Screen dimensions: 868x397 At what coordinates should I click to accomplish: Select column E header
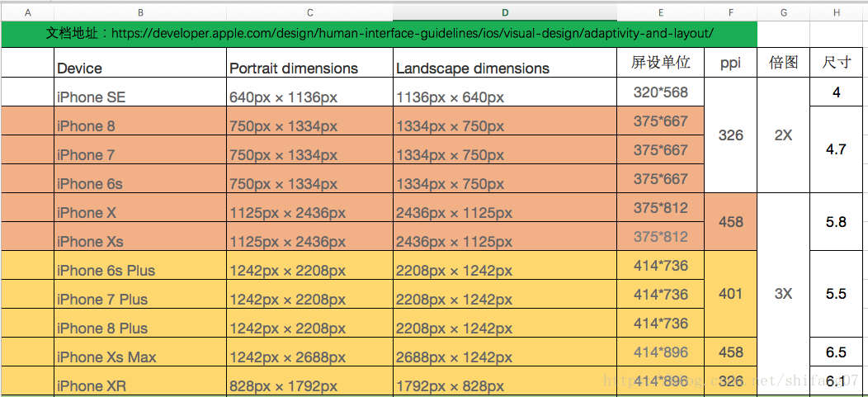(661, 12)
